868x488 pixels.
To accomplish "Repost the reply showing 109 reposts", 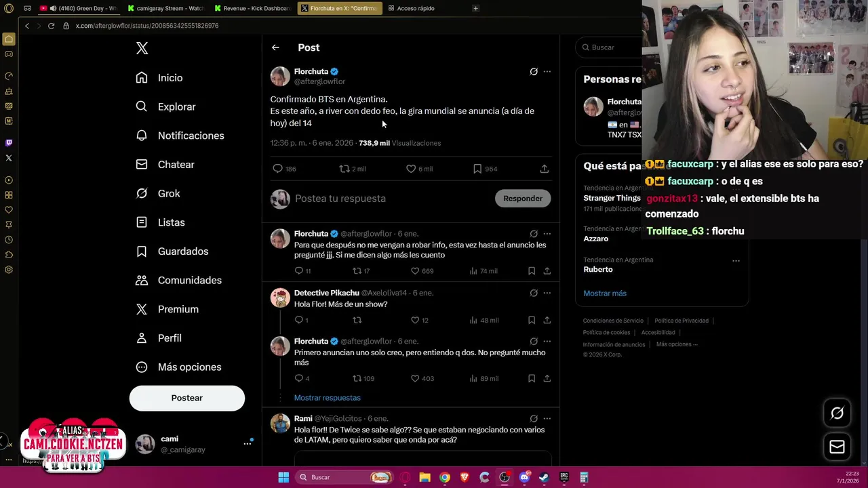I will [357, 378].
